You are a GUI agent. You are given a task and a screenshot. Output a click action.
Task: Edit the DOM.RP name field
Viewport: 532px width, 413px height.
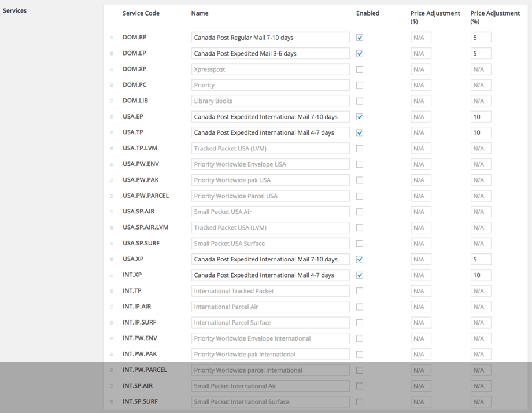click(x=271, y=38)
